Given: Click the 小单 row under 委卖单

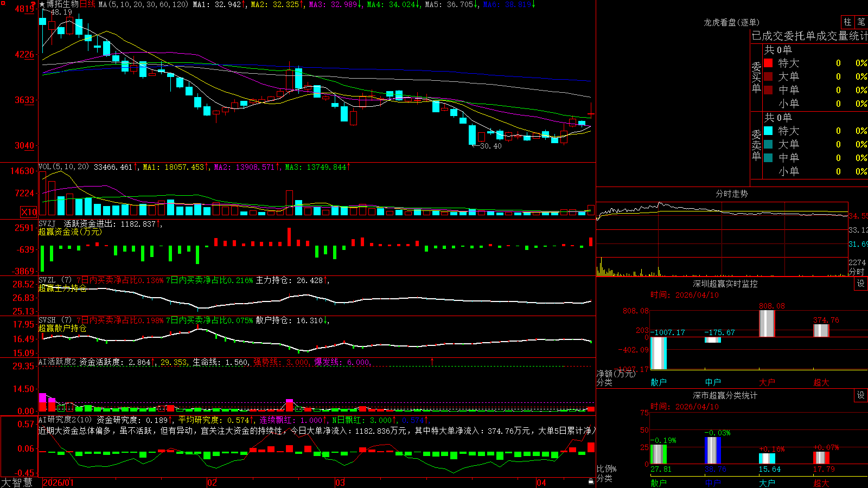Looking at the screenshot, I should point(815,171).
